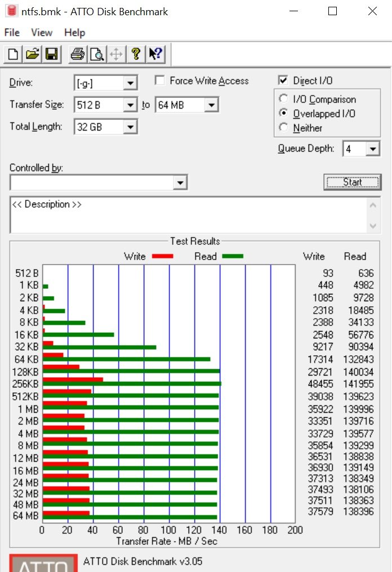
Task: Select I/O Comparison radio button
Action: (283, 99)
